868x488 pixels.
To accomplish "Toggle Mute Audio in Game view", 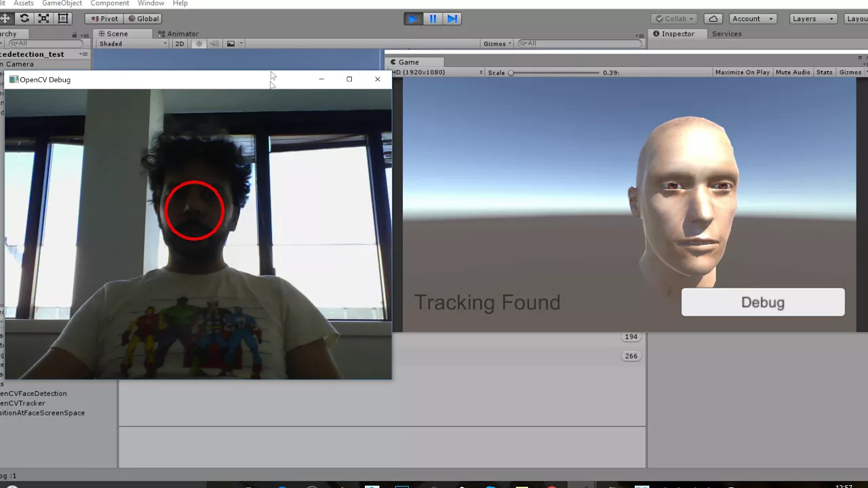I will click(x=793, y=72).
